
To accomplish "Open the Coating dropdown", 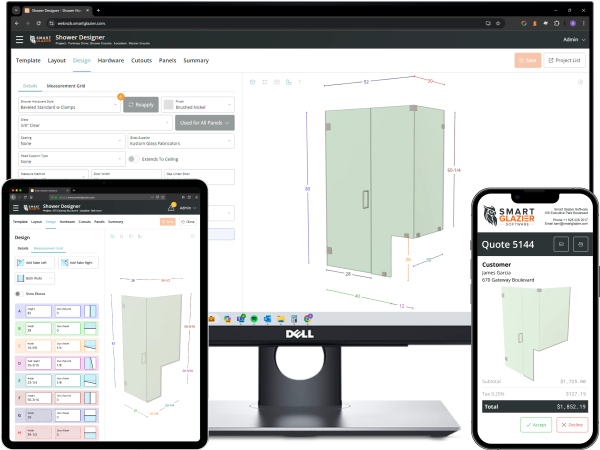I will [72, 140].
